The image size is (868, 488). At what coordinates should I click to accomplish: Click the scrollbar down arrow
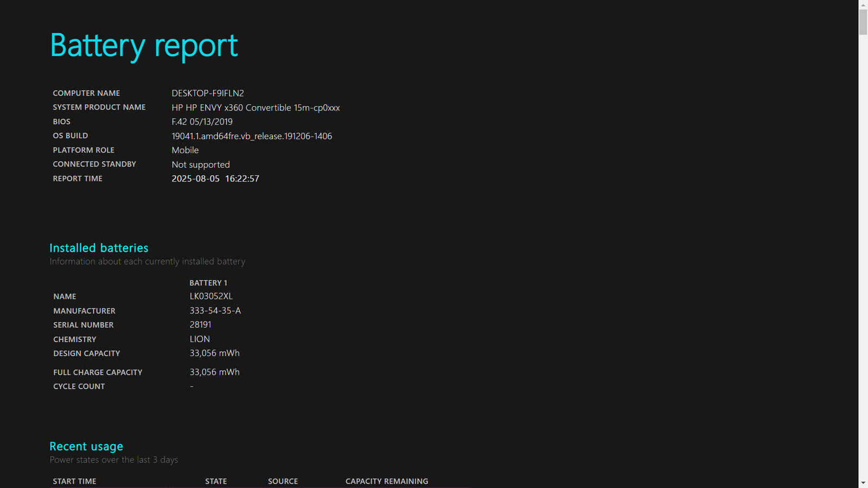tap(863, 483)
